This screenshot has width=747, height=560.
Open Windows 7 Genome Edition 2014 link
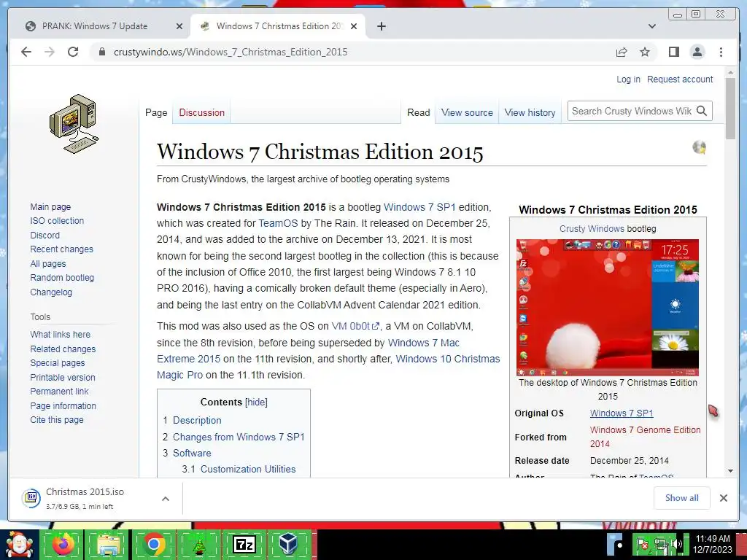(645, 437)
